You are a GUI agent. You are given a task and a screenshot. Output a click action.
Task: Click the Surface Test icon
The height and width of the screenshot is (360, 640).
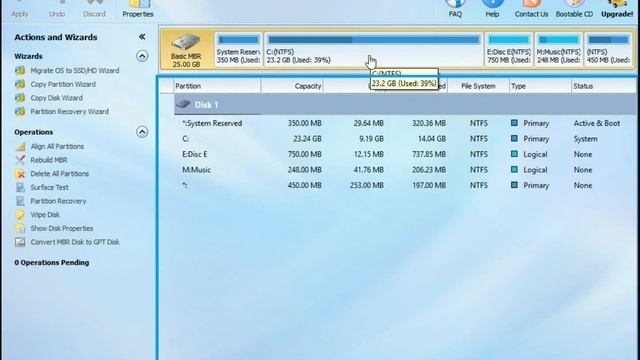[20, 187]
